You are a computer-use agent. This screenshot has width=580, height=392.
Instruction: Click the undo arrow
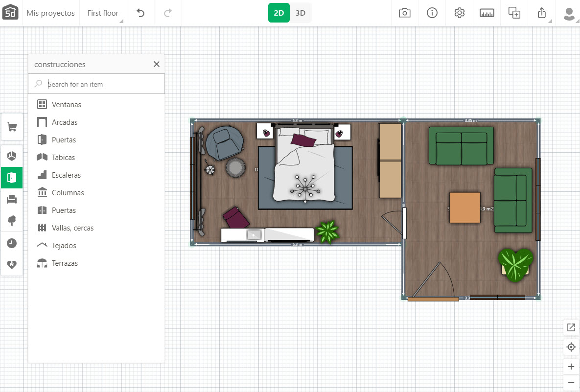click(x=140, y=13)
